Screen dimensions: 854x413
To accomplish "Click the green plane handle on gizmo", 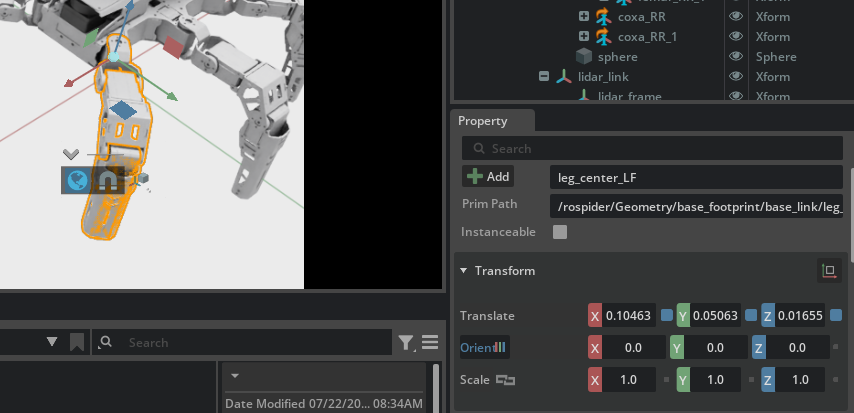I will 90,38.
